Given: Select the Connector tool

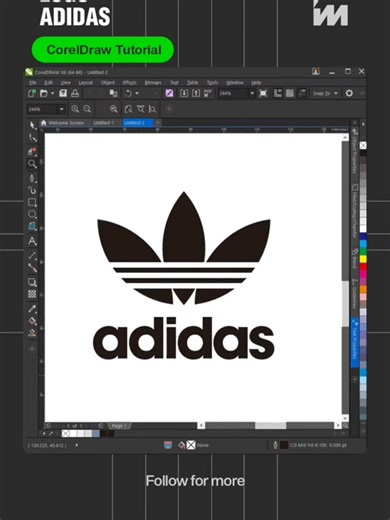Looking at the screenshot, I should pos(32,268).
